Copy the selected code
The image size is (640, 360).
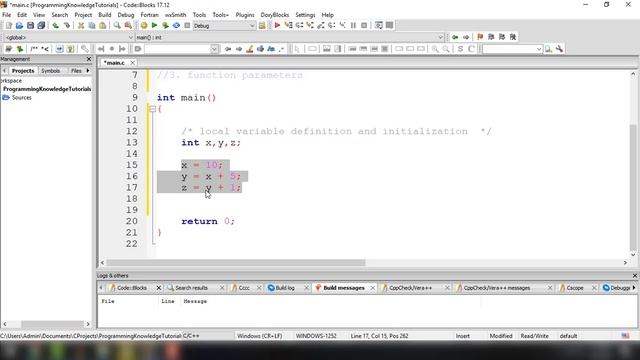(92, 25)
